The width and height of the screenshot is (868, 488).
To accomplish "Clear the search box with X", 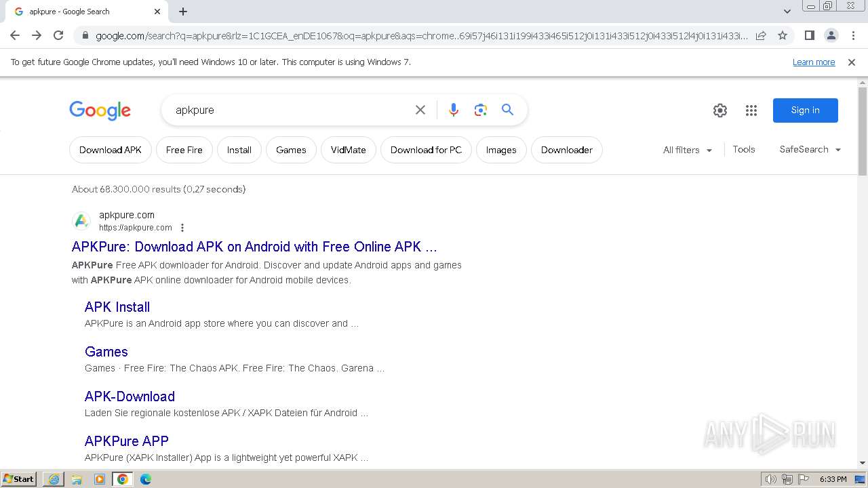I will (420, 110).
